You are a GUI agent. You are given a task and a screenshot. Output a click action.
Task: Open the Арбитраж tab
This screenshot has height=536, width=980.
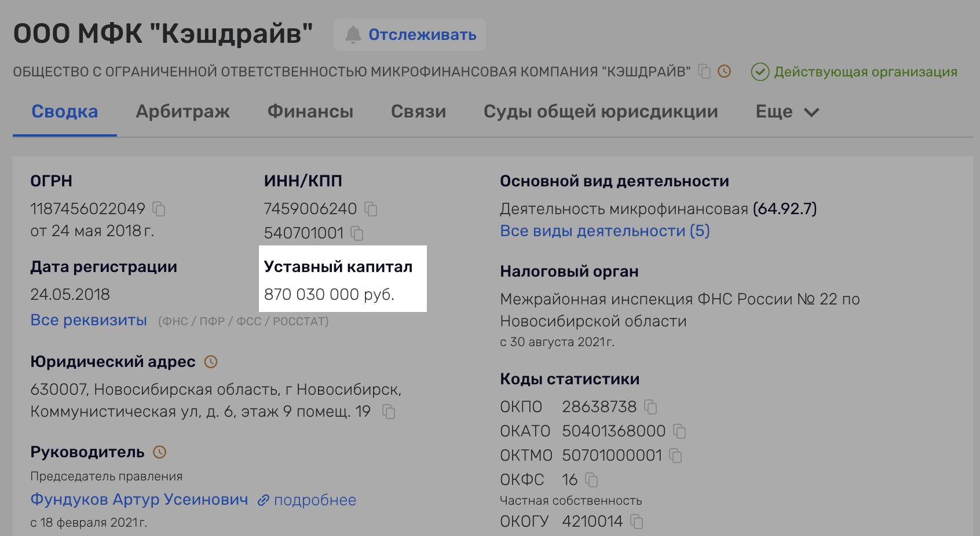point(182,111)
